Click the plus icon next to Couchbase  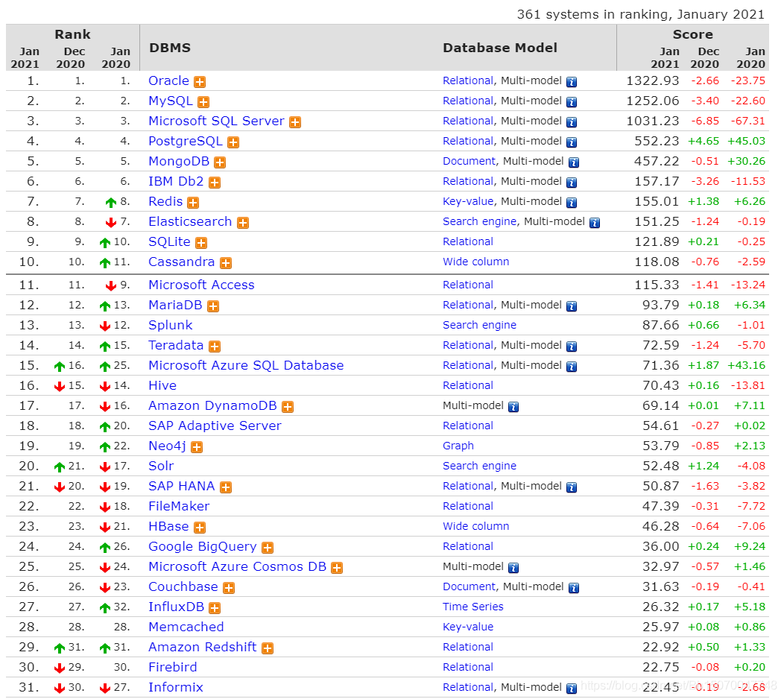pyautogui.click(x=229, y=588)
